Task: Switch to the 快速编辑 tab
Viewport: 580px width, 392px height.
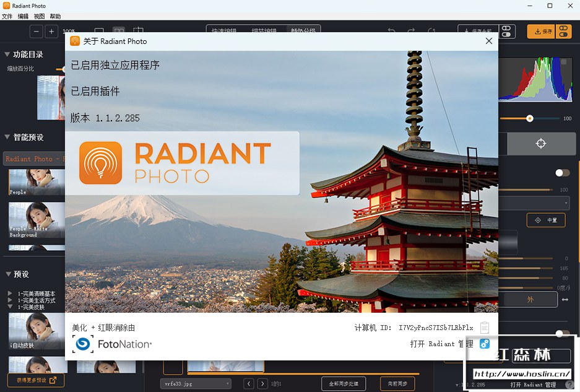Action: pyautogui.click(x=224, y=30)
